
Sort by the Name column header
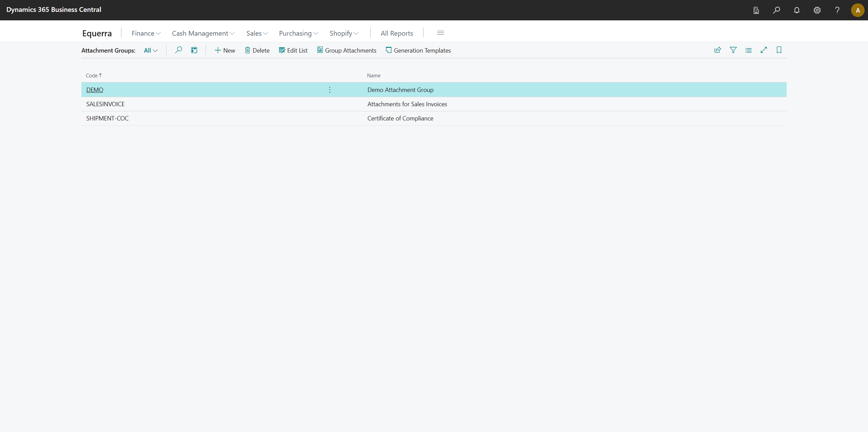(x=374, y=76)
